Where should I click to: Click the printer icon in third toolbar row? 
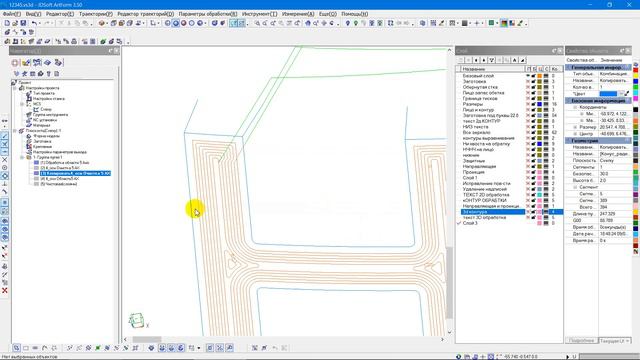coord(74,41)
